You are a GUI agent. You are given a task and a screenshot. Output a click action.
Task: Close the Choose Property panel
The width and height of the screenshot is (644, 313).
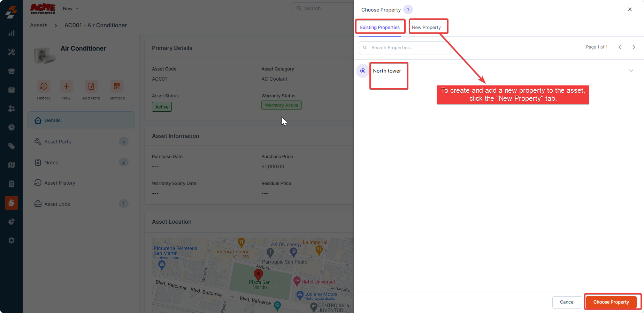click(x=630, y=9)
